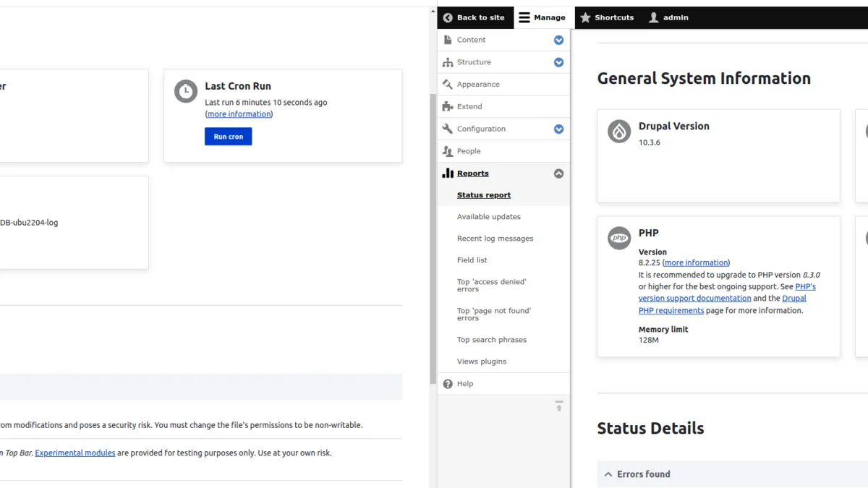Image resolution: width=868 pixels, height=488 pixels.
Task: Select Recent log messages in Reports
Action: tap(495, 238)
